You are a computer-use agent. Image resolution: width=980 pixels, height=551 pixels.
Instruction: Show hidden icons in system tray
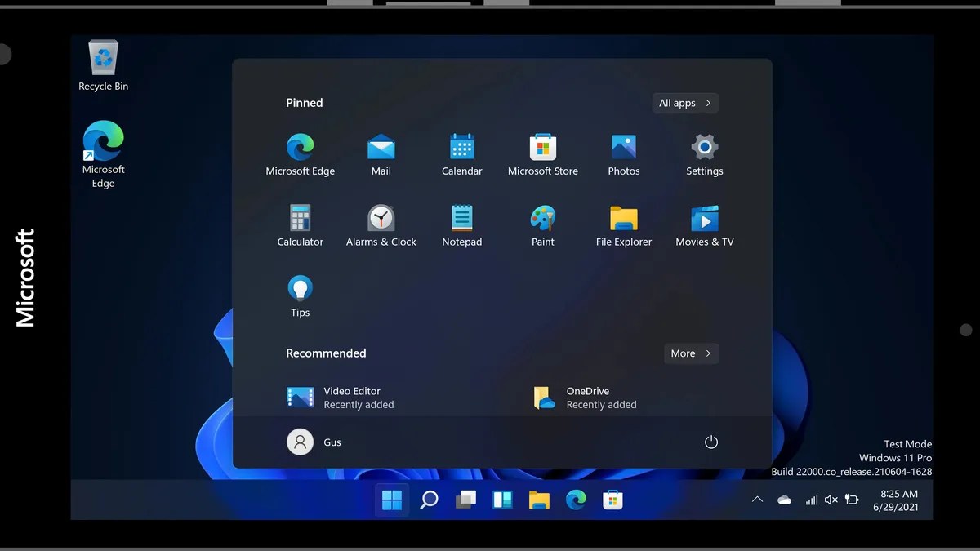coord(757,500)
